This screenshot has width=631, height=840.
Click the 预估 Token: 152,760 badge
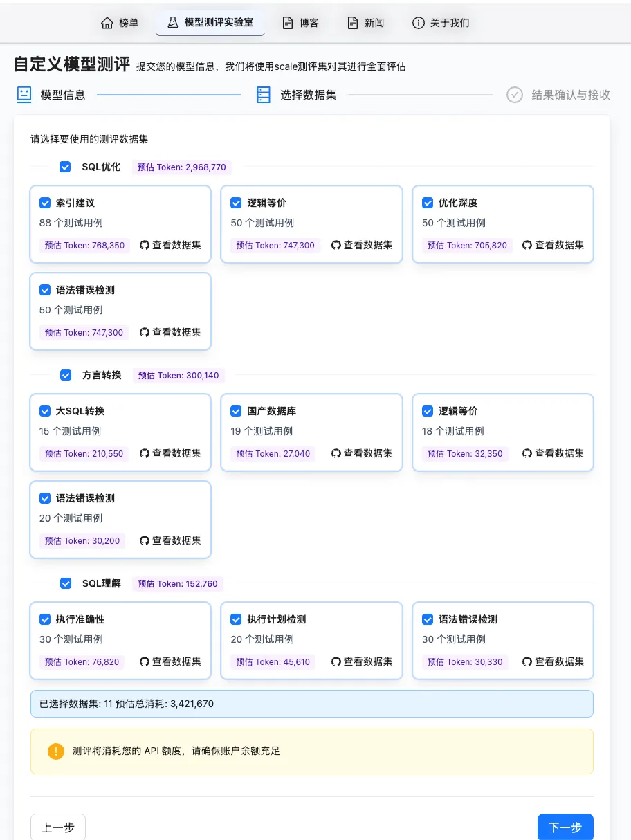(178, 583)
